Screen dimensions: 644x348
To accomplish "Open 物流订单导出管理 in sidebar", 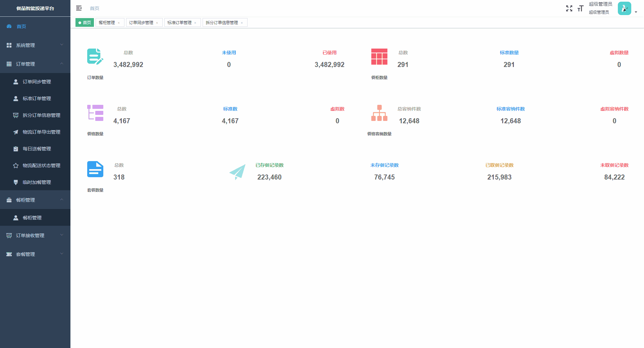I will coord(41,132).
